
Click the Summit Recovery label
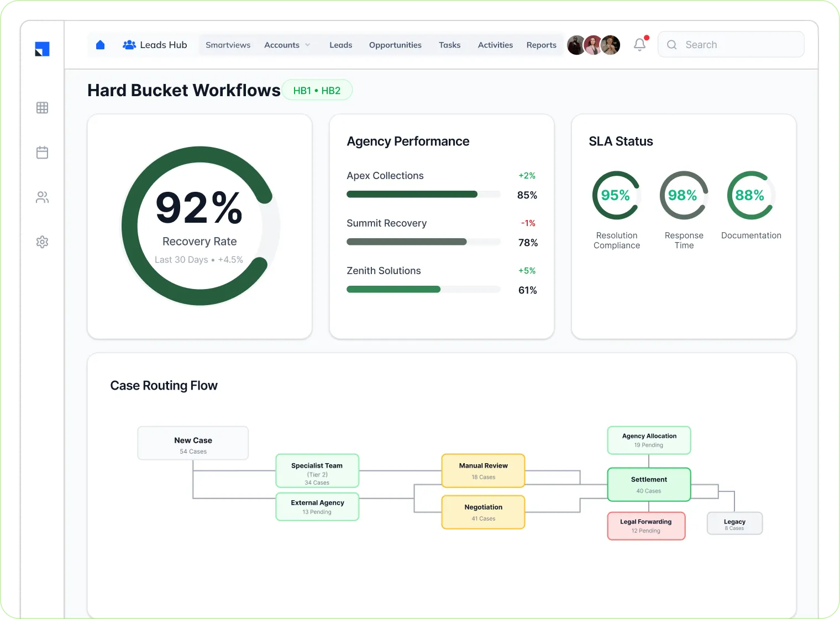(x=387, y=223)
